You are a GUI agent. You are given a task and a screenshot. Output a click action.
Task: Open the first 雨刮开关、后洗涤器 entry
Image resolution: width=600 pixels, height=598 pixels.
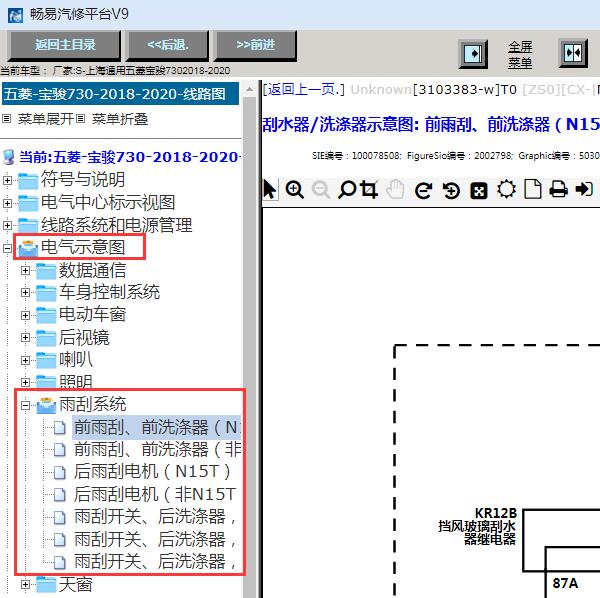(155, 517)
